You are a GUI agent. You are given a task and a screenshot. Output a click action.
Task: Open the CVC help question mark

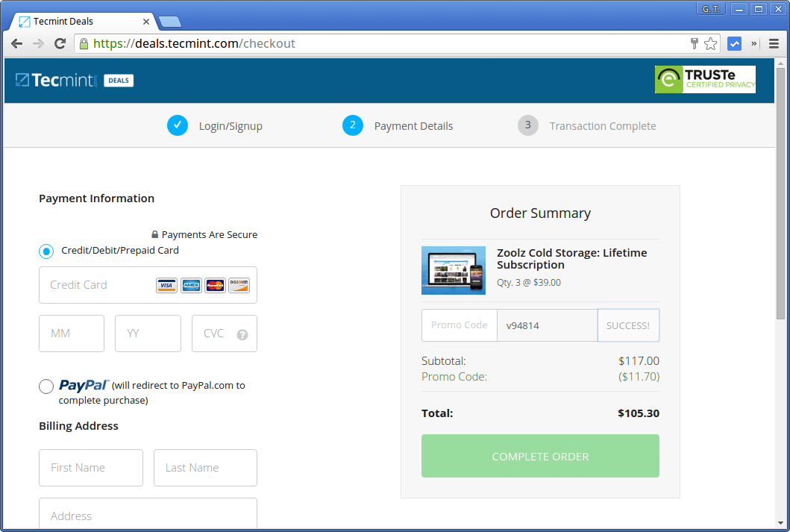(x=243, y=334)
